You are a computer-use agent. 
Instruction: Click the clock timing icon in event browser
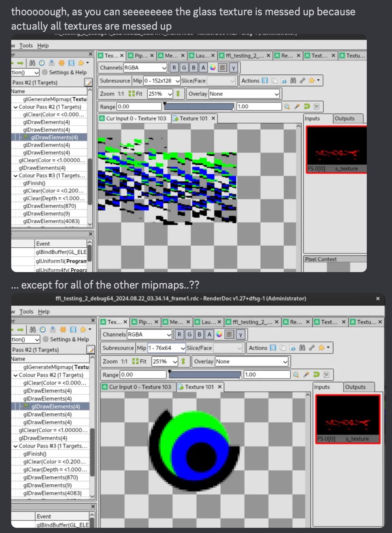pos(42,63)
